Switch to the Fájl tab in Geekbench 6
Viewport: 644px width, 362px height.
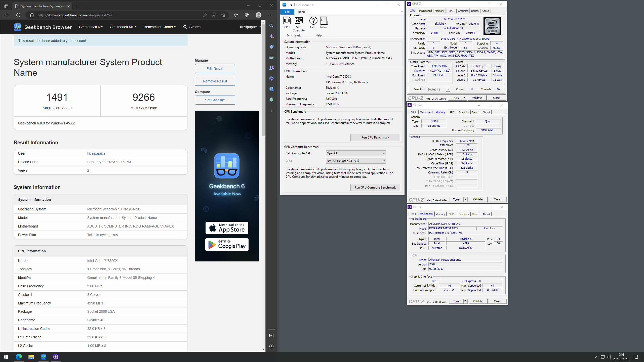click(x=287, y=12)
